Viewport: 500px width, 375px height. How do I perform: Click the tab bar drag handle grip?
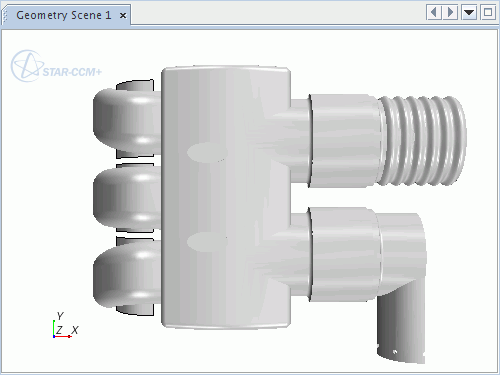tap(4, 16)
